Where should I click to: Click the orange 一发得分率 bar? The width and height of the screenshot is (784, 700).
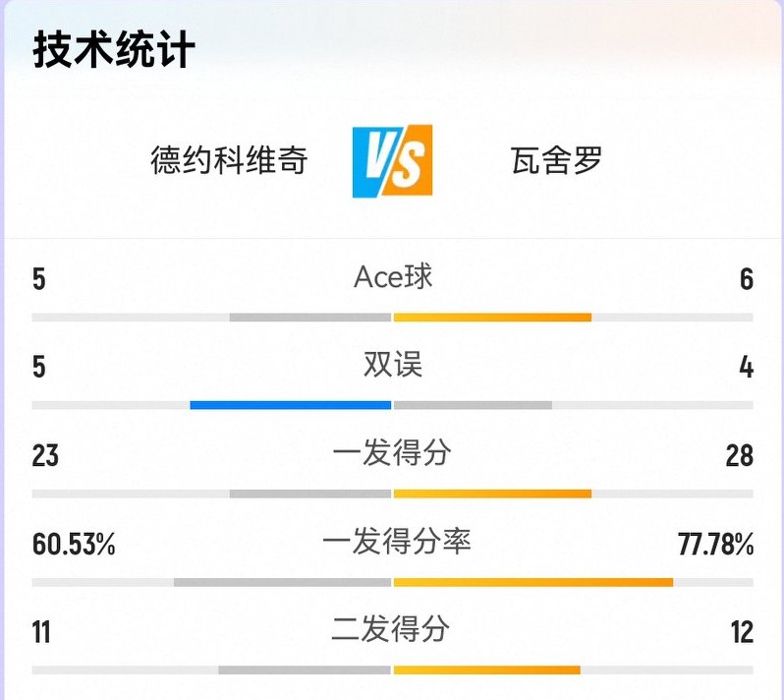pos(533,582)
